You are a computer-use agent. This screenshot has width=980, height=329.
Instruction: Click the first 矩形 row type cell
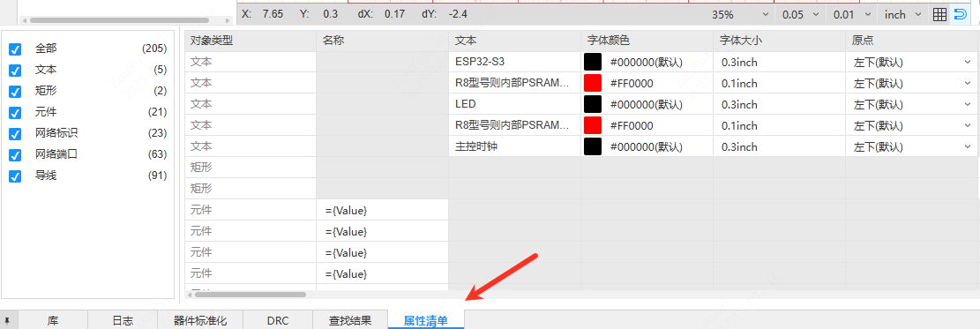pos(250,168)
